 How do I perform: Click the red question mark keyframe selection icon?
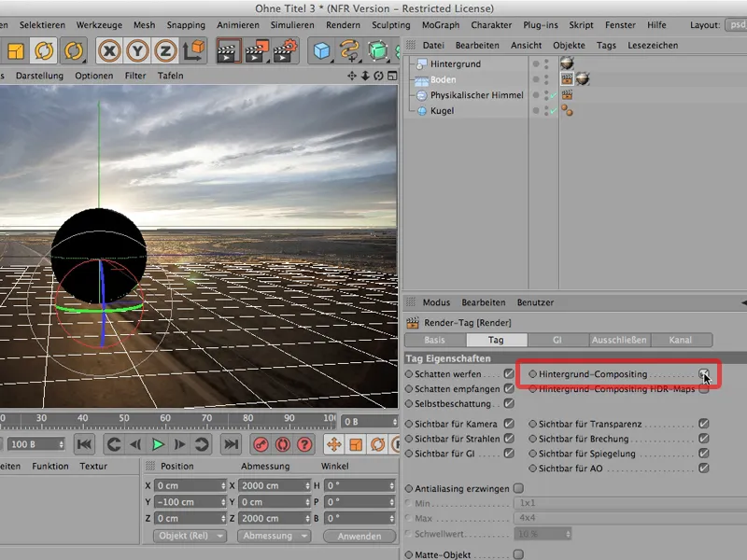304,445
